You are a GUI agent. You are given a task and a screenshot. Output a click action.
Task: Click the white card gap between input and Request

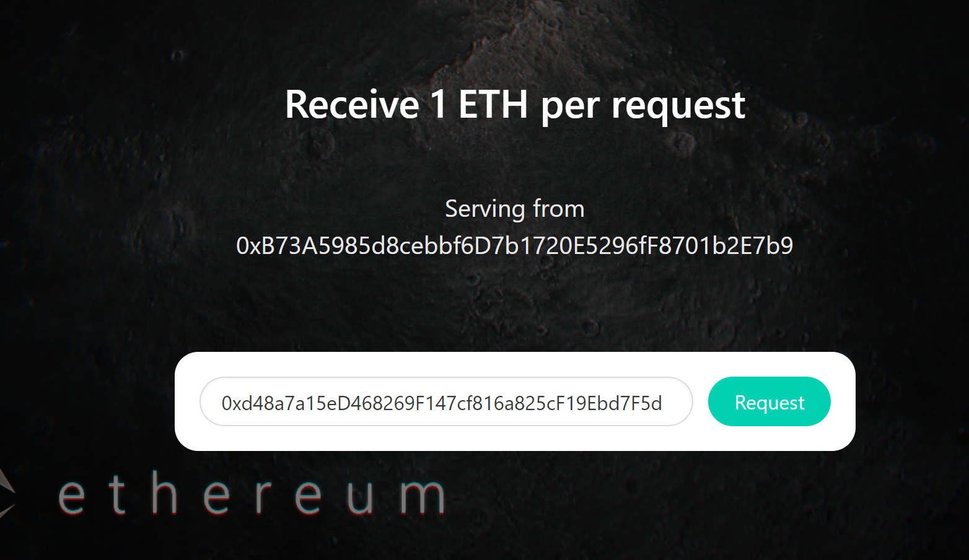tap(700, 401)
